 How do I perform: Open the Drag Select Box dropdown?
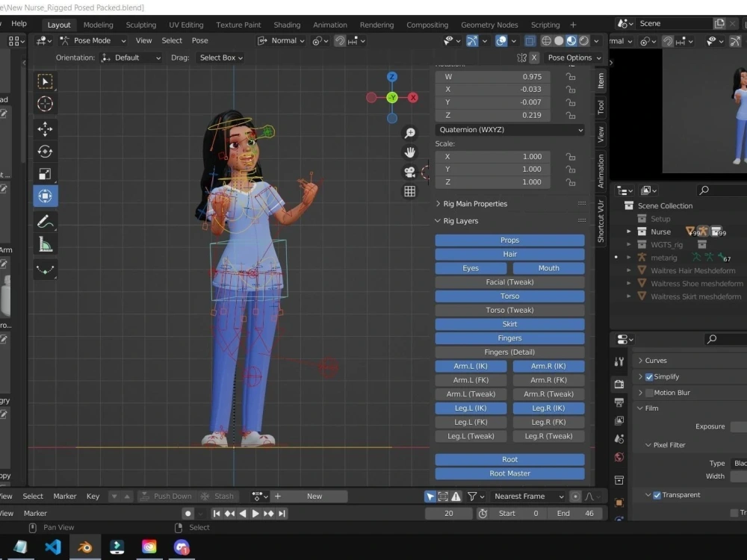220,57
